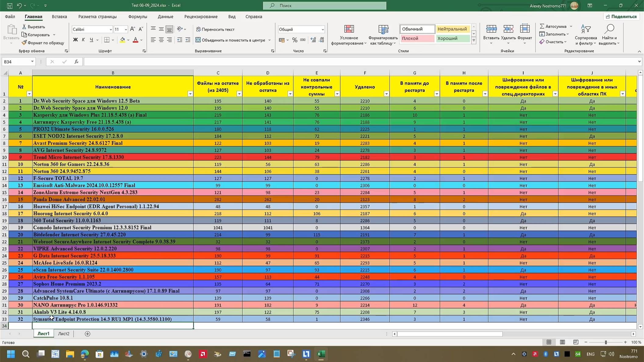
Task: Click the Format Painter brush icon
Action: tap(24, 43)
